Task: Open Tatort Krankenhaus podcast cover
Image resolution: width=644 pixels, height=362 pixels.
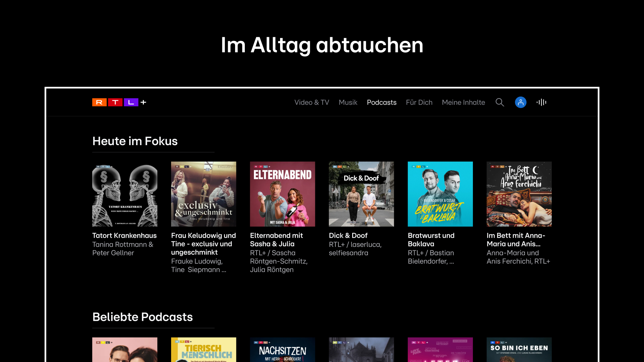Action: coord(125,194)
